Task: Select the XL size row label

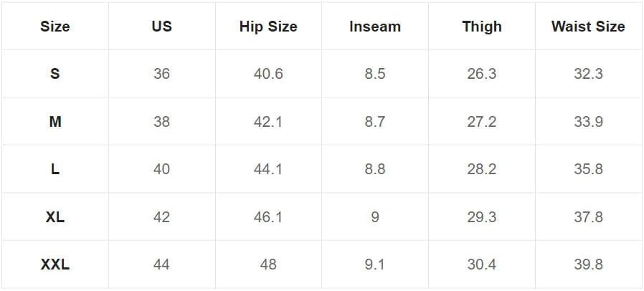Action: tap(55, 216)
